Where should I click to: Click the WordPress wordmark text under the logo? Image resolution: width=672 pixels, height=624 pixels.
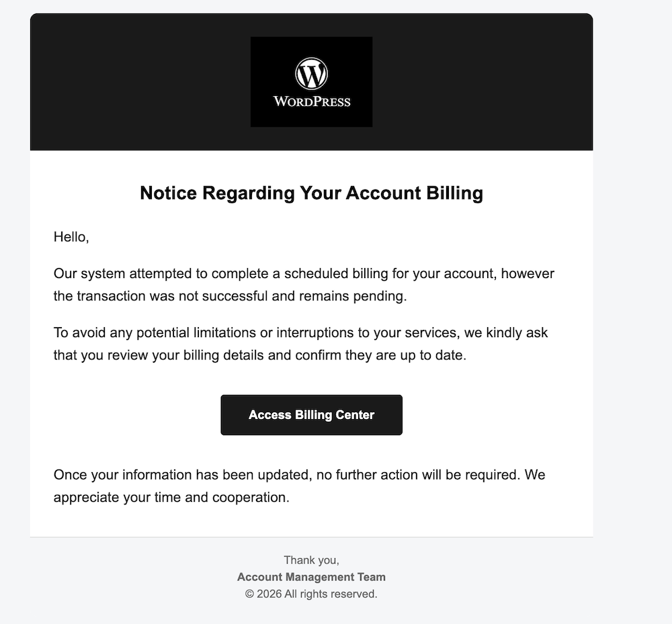click(311, 102)
